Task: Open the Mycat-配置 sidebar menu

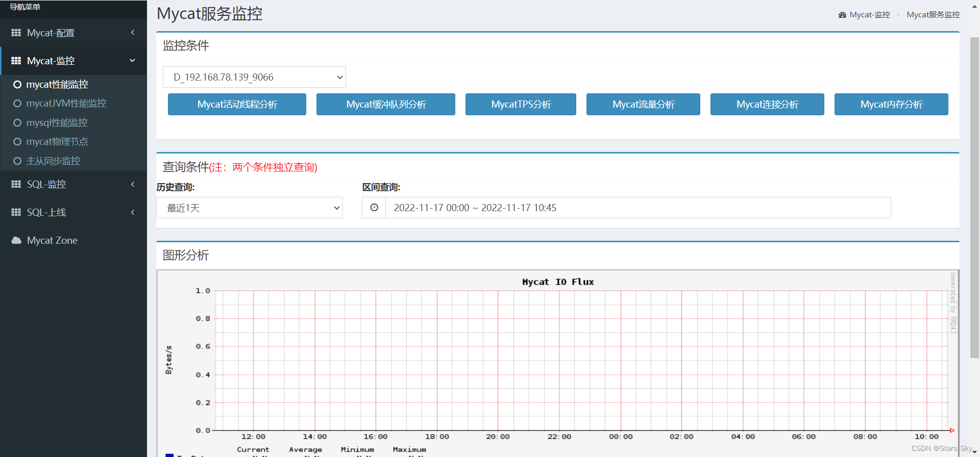Action: [x=73, y=33]
